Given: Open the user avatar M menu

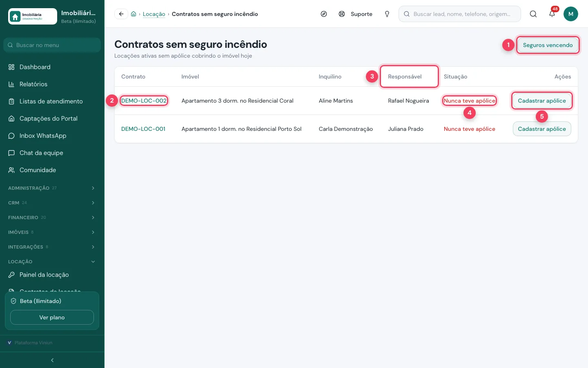Looking at the screenshot, I should point(571,14).
